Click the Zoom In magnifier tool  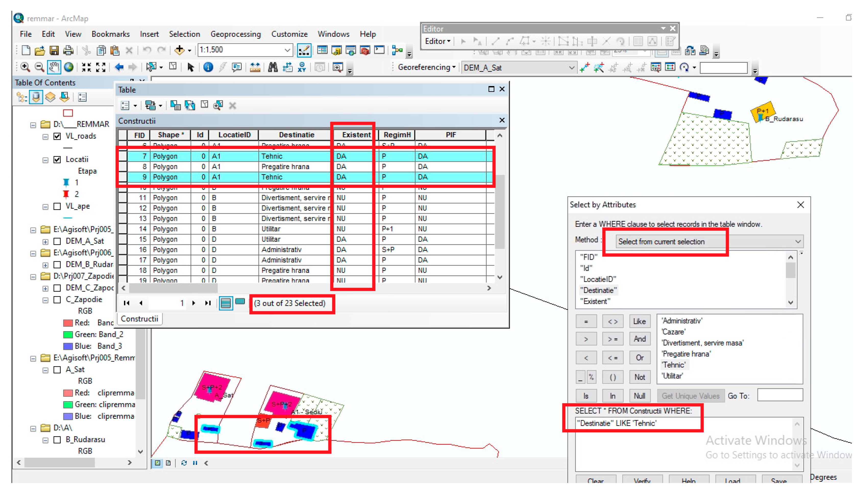coord(25,67)
